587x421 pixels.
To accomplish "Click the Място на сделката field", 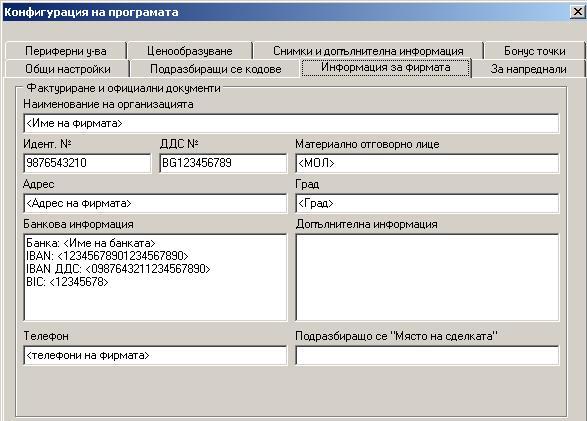I will 427,355.
